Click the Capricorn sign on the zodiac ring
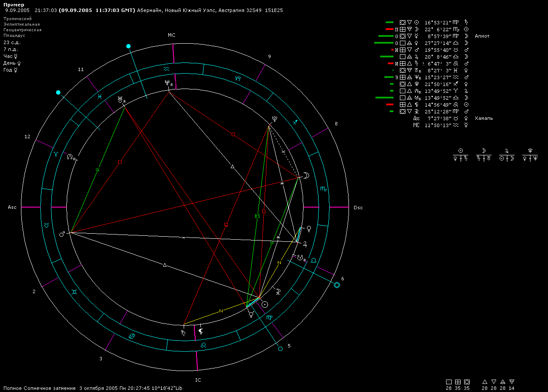The height and width of the screenshot is (392, 548). (x=238, y=78)
